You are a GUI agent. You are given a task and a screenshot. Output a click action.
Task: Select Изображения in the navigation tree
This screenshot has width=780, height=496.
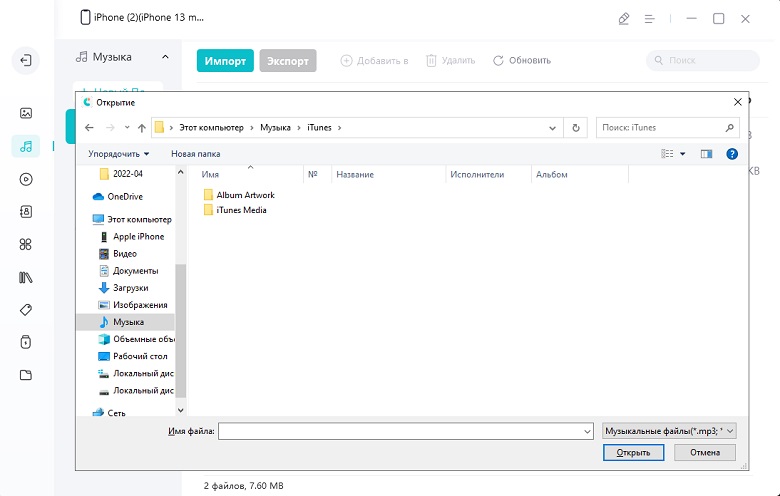tap(133, 305)
